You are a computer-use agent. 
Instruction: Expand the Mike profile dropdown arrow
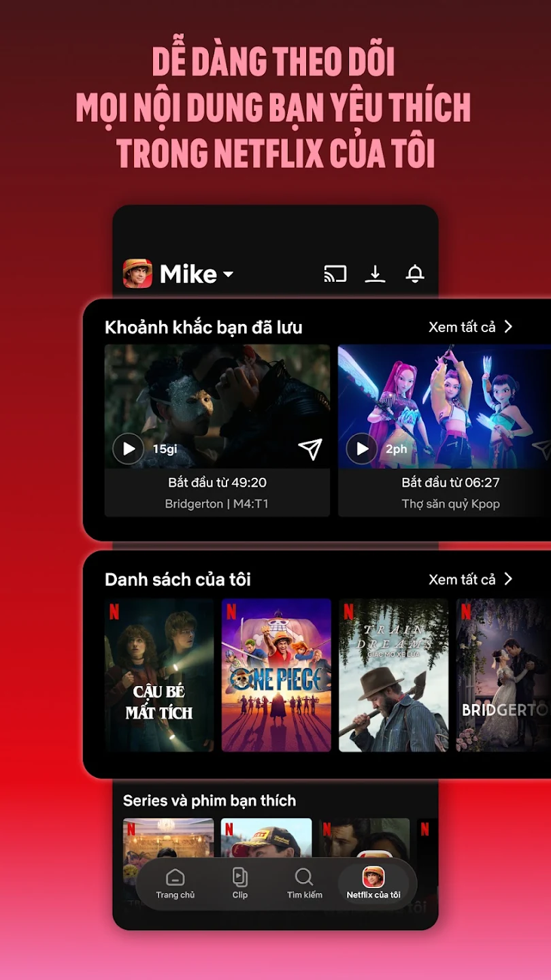click(x=229, y=274)
